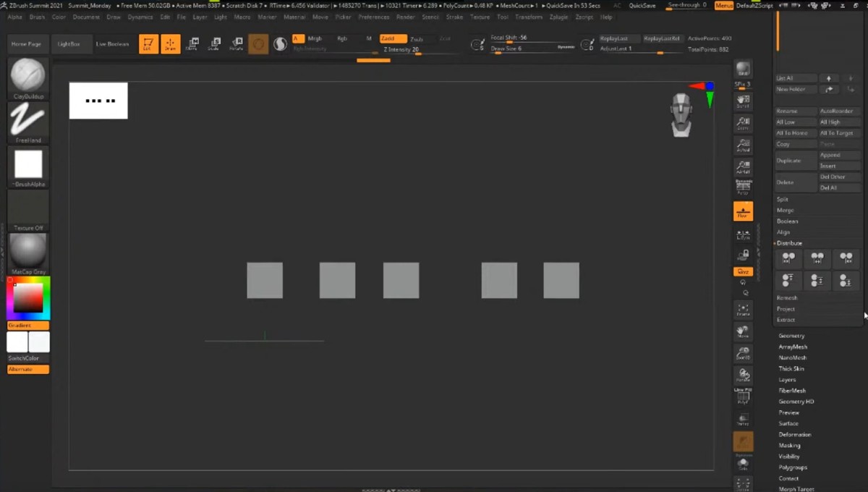Click the Z Intensity slider

pyautogui.click(x=401, y=50)
